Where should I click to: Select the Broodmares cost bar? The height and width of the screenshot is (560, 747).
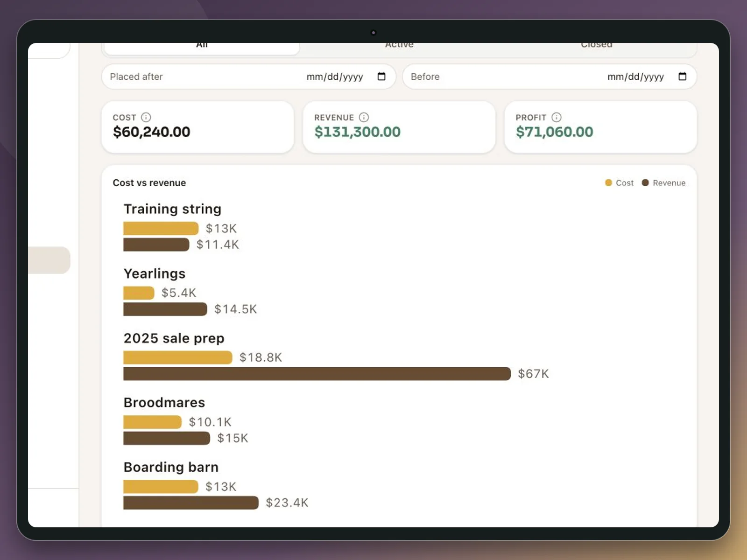coord(152,422)
